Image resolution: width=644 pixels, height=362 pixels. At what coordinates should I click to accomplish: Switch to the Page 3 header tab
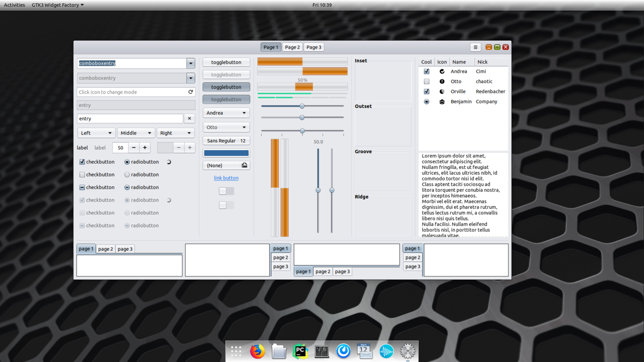[x=313, y=47]
